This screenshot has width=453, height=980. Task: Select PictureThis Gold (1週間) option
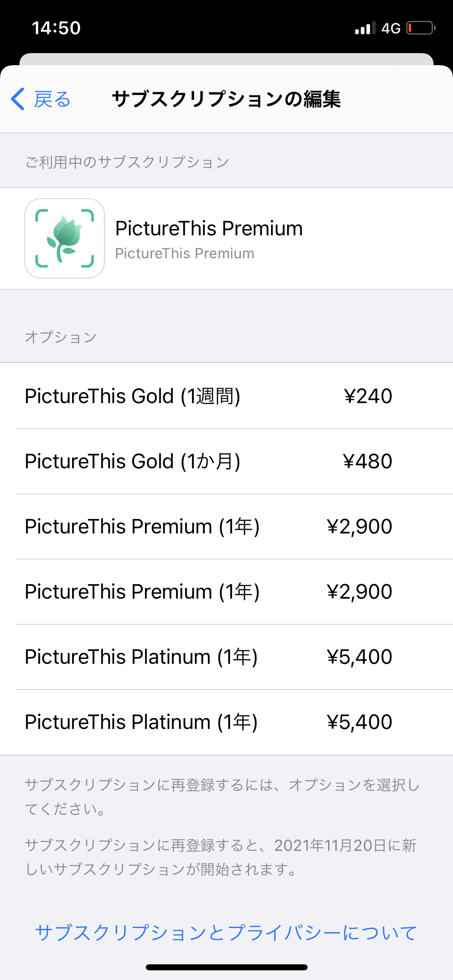(x=133, y=396)
